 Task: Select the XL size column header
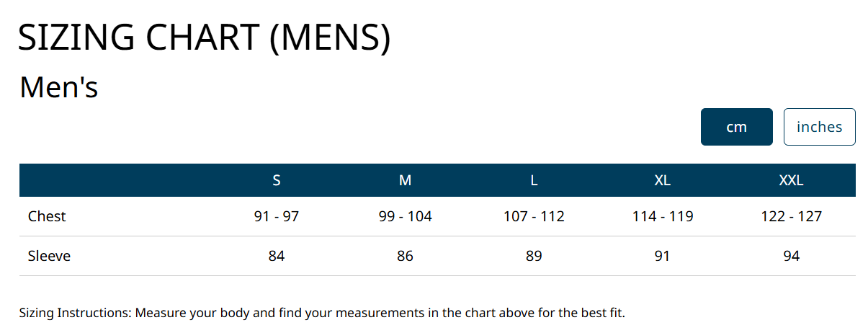tap(663, 180)
